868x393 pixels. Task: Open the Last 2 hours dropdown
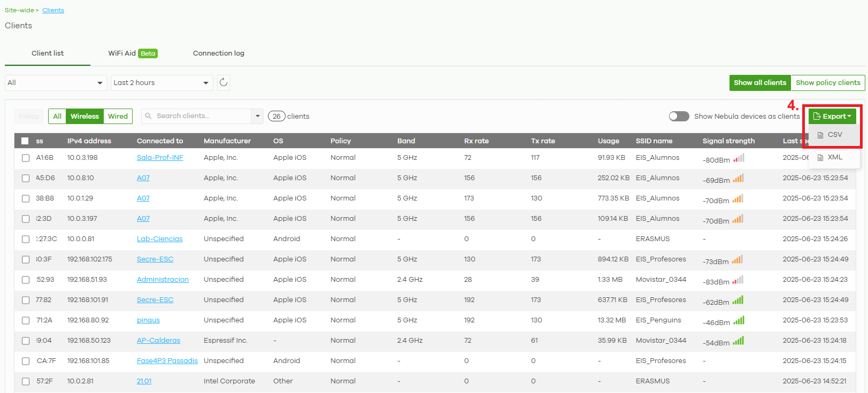pos(162,83)
